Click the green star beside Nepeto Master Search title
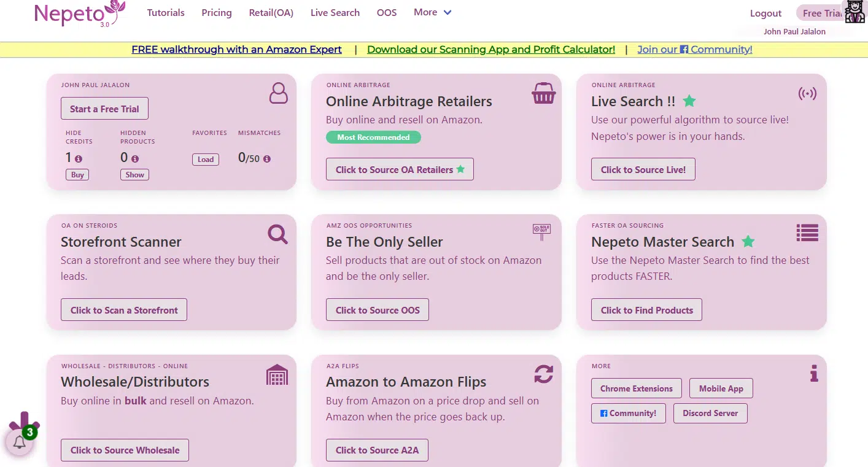The height and width of the screenshot is (467, 868). coord(748,242)
